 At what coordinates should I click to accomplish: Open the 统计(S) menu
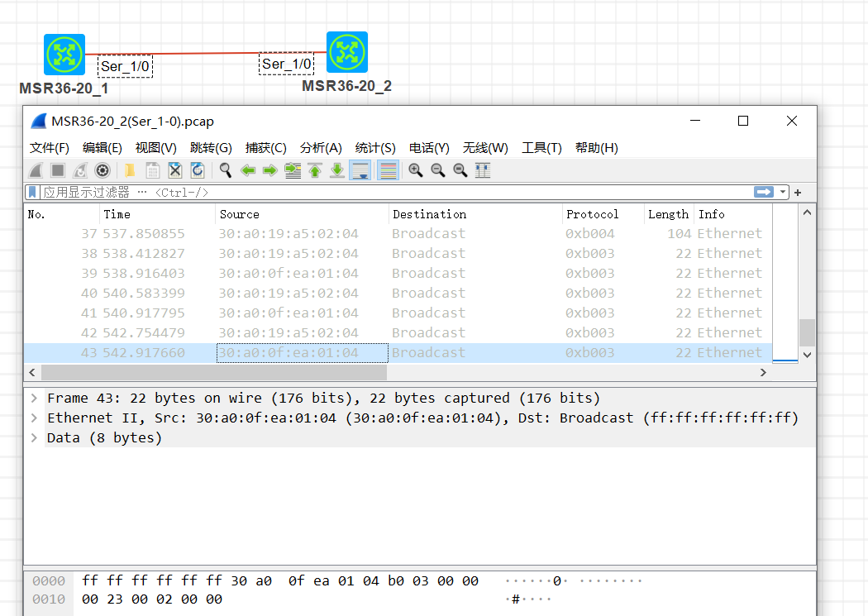375,148
